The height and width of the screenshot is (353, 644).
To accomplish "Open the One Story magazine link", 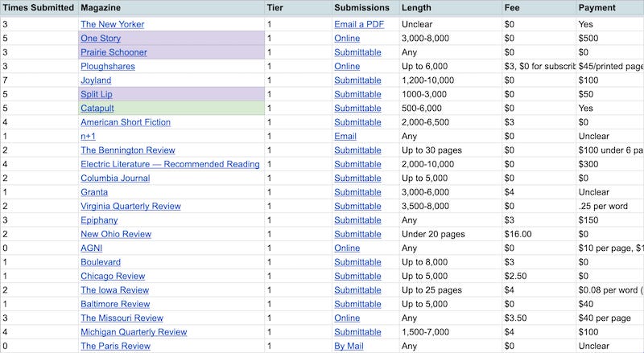I will 101,38.
